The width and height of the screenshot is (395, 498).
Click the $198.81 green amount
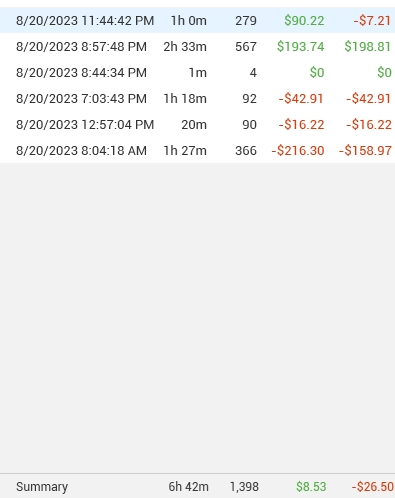(368, 47)
